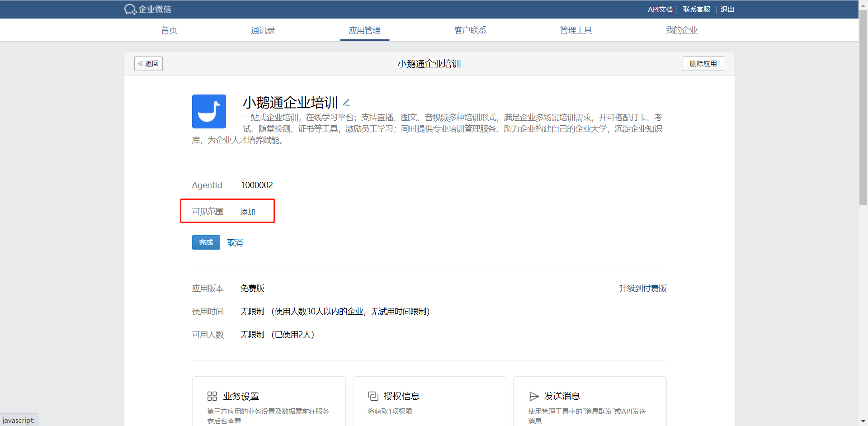Click the 授权信息 card title
868x426 pixels.
401,396
